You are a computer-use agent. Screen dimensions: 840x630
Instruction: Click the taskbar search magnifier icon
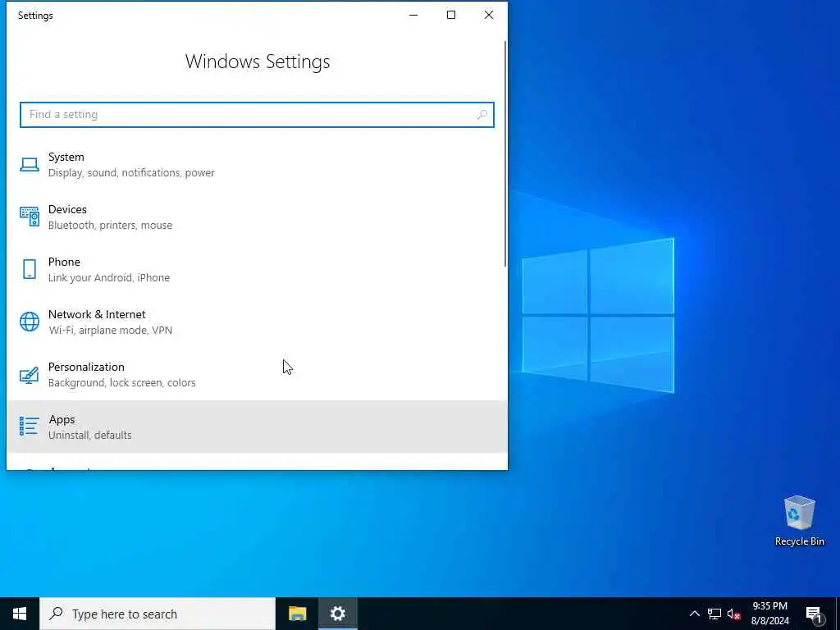click(x=56, y=614)
